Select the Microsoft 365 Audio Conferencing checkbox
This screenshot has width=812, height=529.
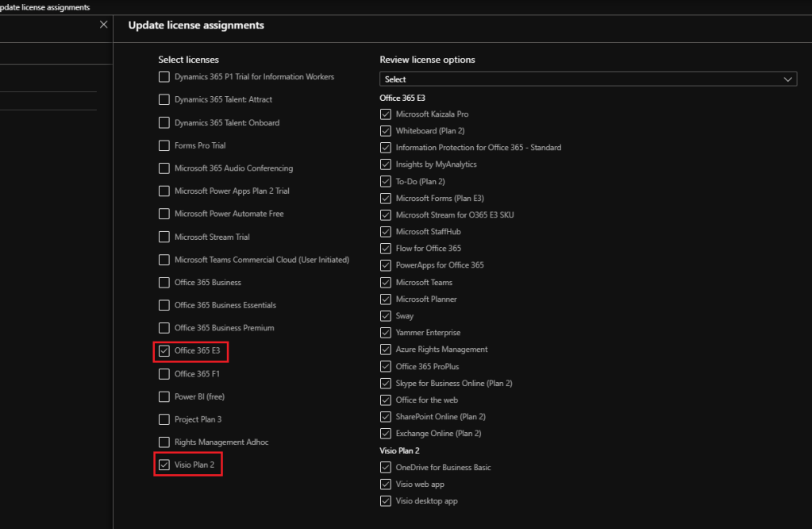click(x=164, y=168)
